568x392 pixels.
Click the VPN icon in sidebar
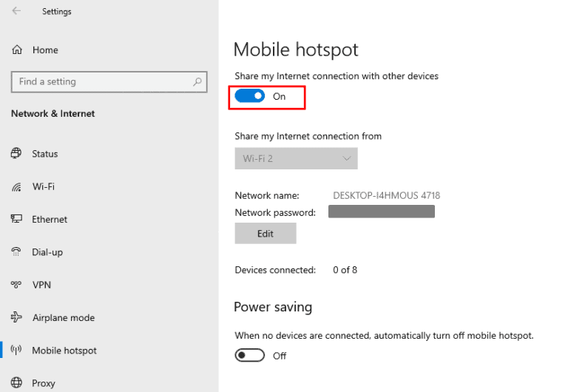[16, 285]
